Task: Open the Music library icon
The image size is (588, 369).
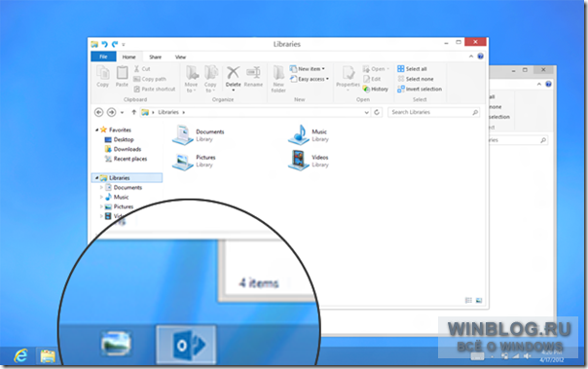Action: (299, 135)
